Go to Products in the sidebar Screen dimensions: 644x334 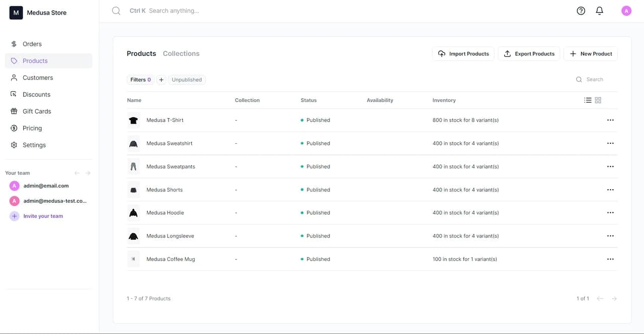point(49,61)
